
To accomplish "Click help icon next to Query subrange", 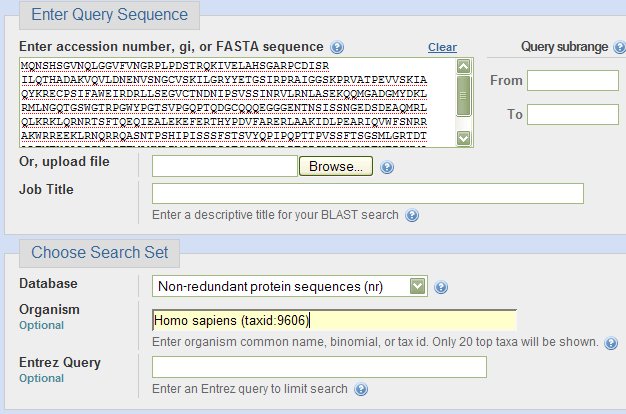I will [x=620, y=47].
